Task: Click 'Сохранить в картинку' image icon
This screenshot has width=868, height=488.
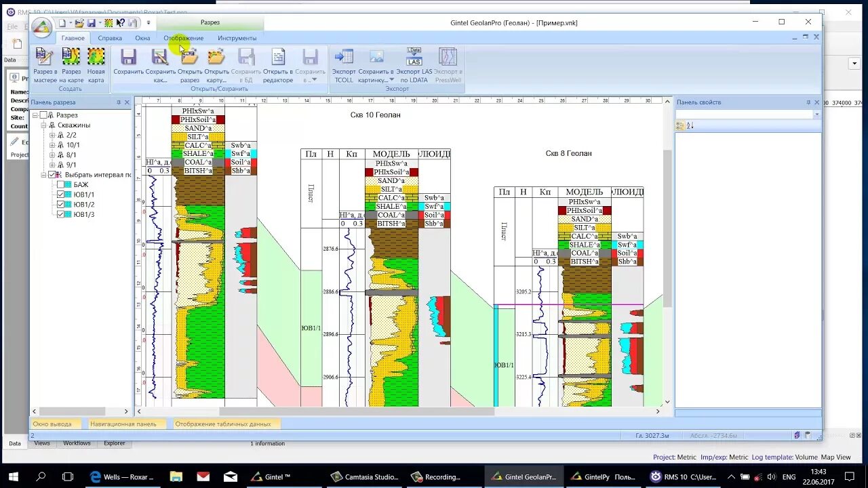Action: tap(376, 57)
